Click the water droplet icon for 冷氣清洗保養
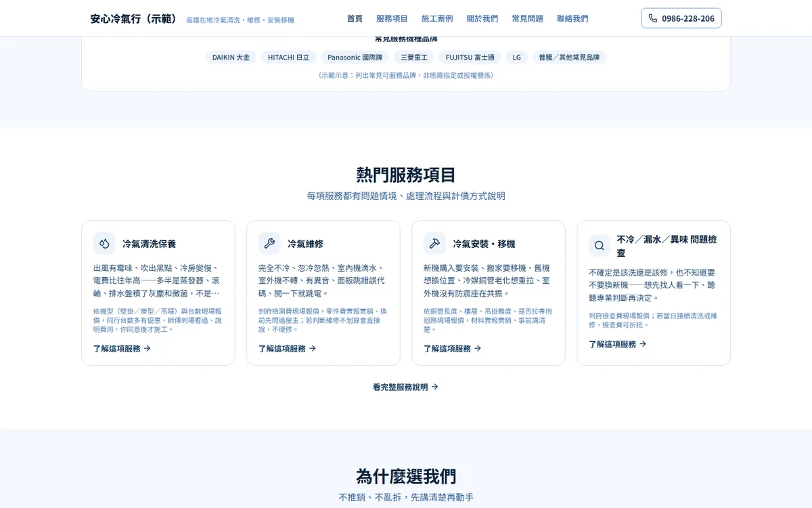 click(x=104, y=243)
